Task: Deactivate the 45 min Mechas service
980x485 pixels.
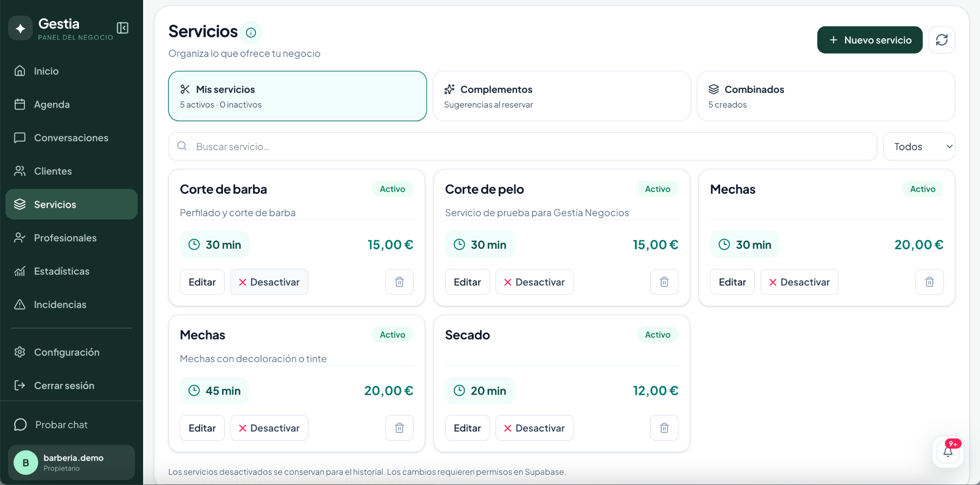Action: click(269, 428)
